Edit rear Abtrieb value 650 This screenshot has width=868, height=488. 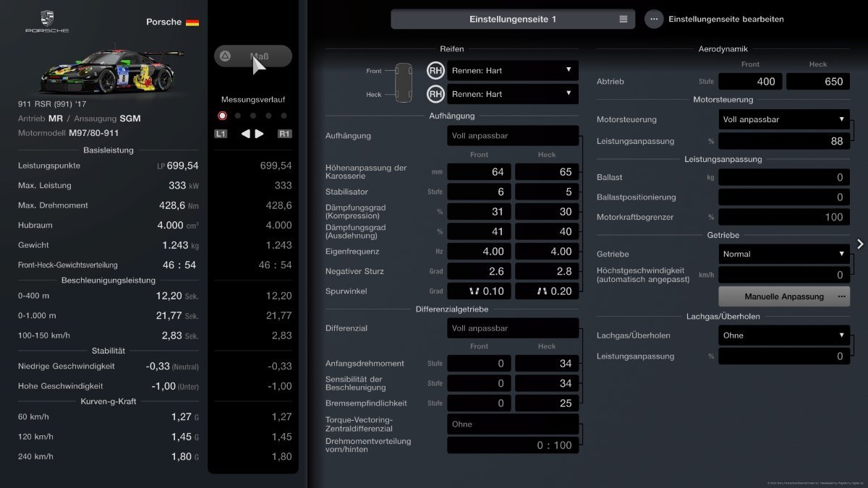818,81
